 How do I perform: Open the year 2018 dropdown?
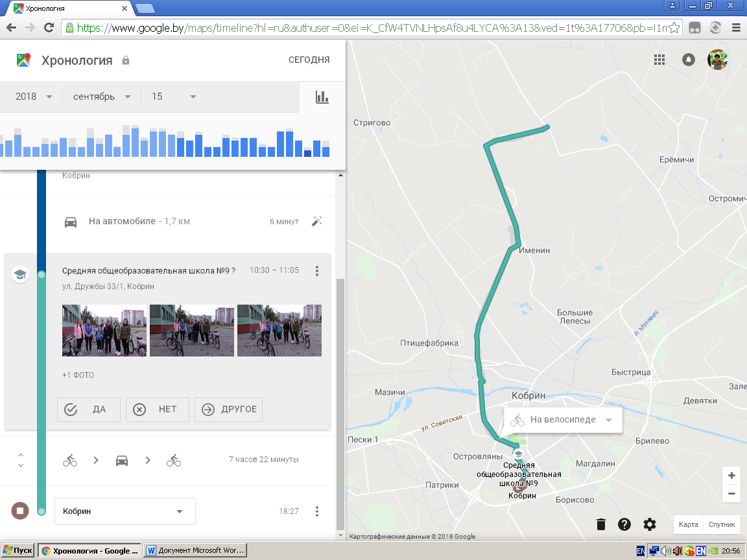click(x=33, y=97)
